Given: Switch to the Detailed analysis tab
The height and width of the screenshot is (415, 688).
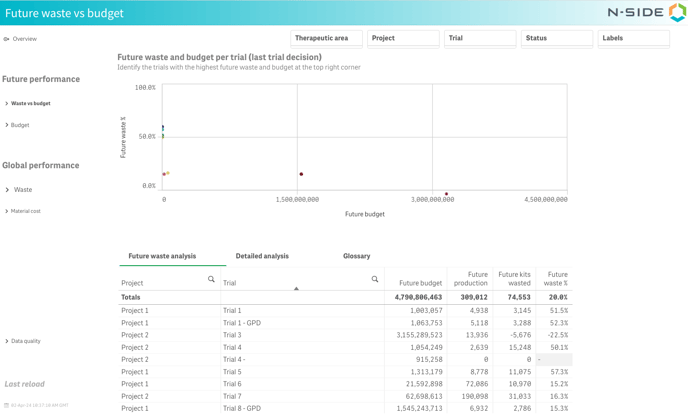Looking at the screenshot, I should (x=262, y=256).
